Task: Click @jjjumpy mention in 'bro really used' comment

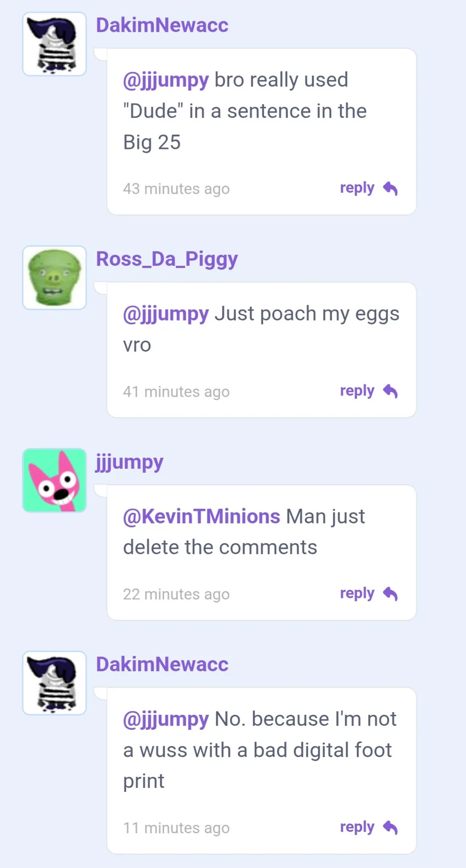Action: coord(166,80)
